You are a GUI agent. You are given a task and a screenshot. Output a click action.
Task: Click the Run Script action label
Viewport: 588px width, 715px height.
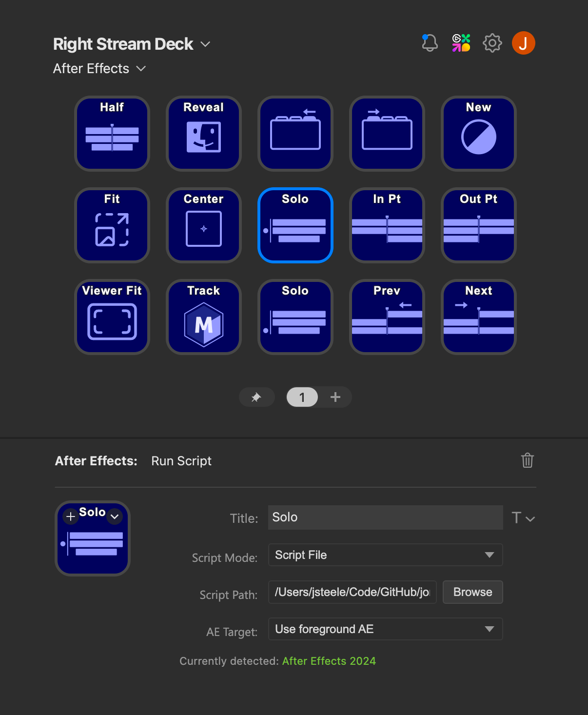(181, 461)
